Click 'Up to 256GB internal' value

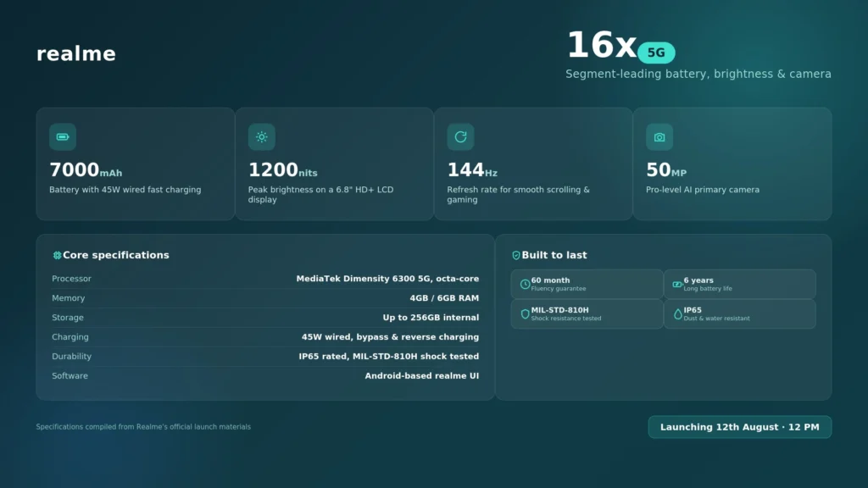(x=431, y=318)
